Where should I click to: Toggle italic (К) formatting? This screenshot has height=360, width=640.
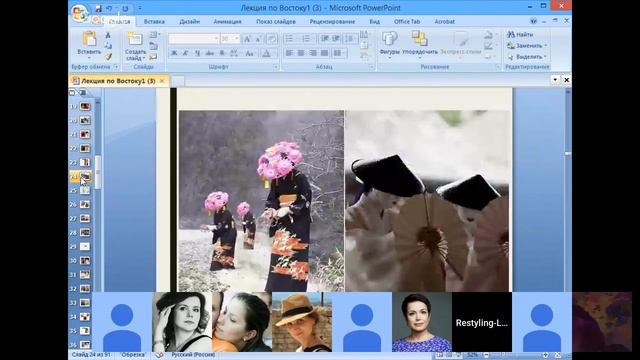click(186, 53)
